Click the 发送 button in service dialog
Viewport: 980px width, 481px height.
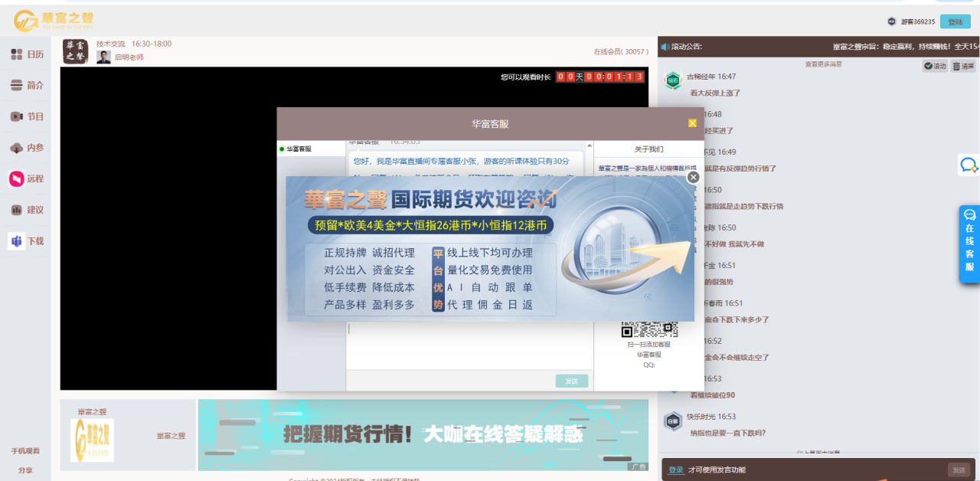tap(572, 381)
